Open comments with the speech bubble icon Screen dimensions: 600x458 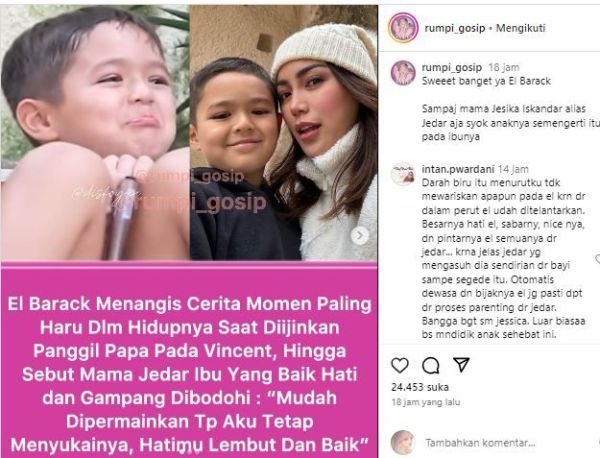point(430,365)
